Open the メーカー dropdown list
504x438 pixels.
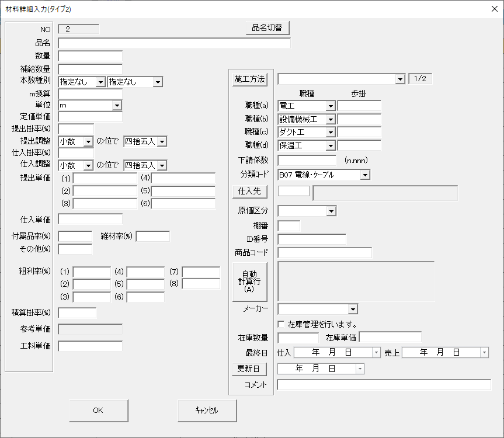[x=353, y=310]
